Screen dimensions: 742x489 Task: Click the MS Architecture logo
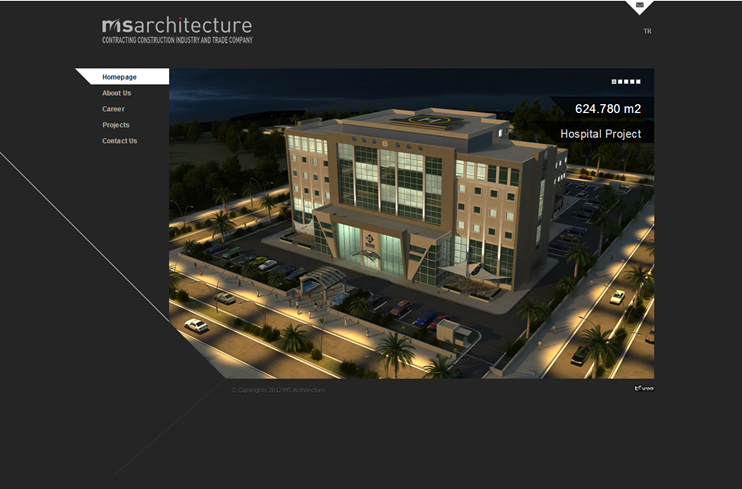177,26
